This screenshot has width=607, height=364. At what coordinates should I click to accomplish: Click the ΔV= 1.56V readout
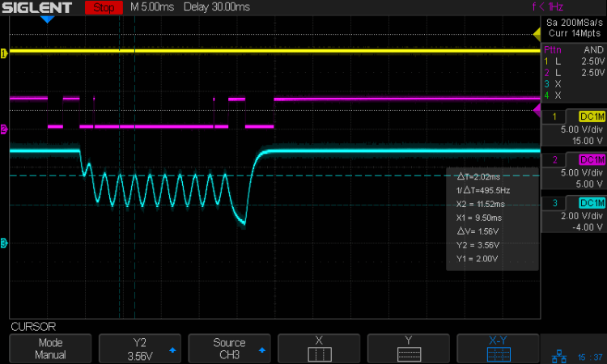click(478, 231)
